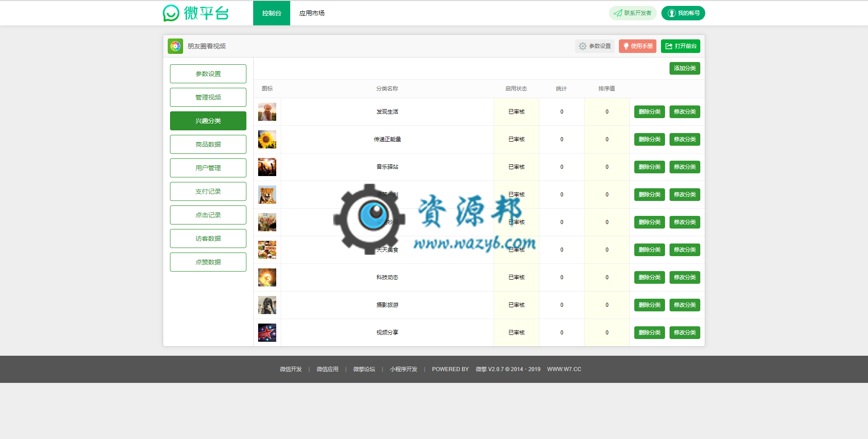
Task: Click the 摄影旅游 category thumbnail
Action: 267,305
